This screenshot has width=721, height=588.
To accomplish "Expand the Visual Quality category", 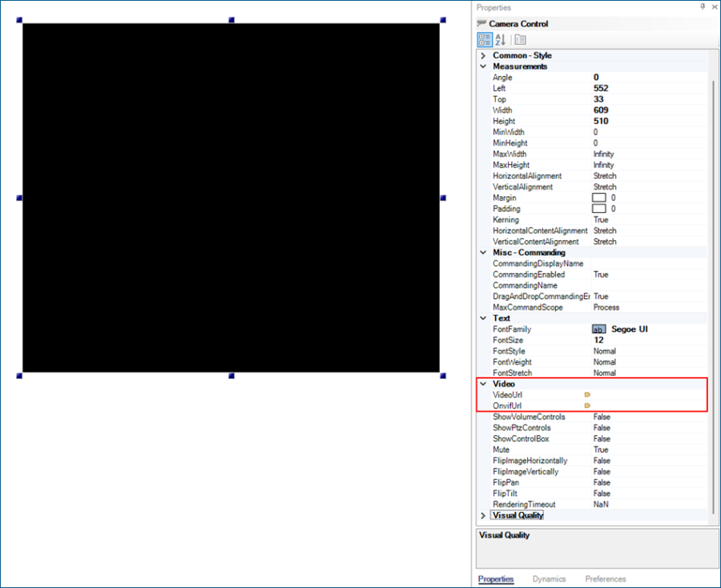I will tap(483, 515).
